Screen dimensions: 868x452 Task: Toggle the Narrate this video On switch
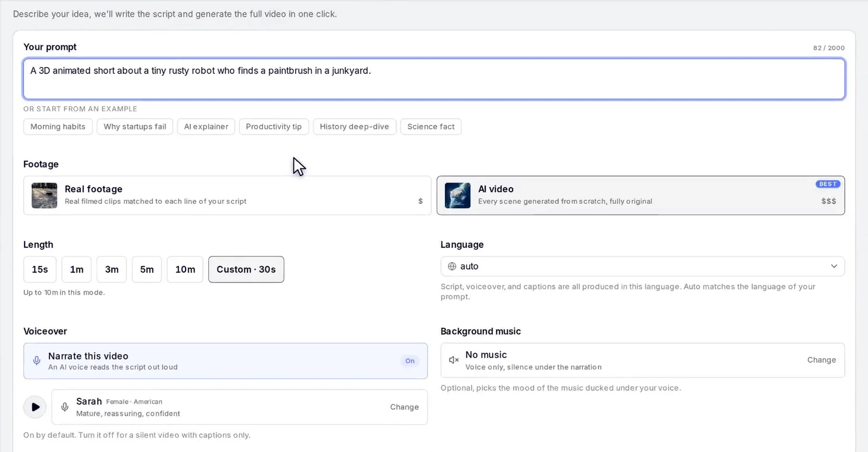[410, 361]
